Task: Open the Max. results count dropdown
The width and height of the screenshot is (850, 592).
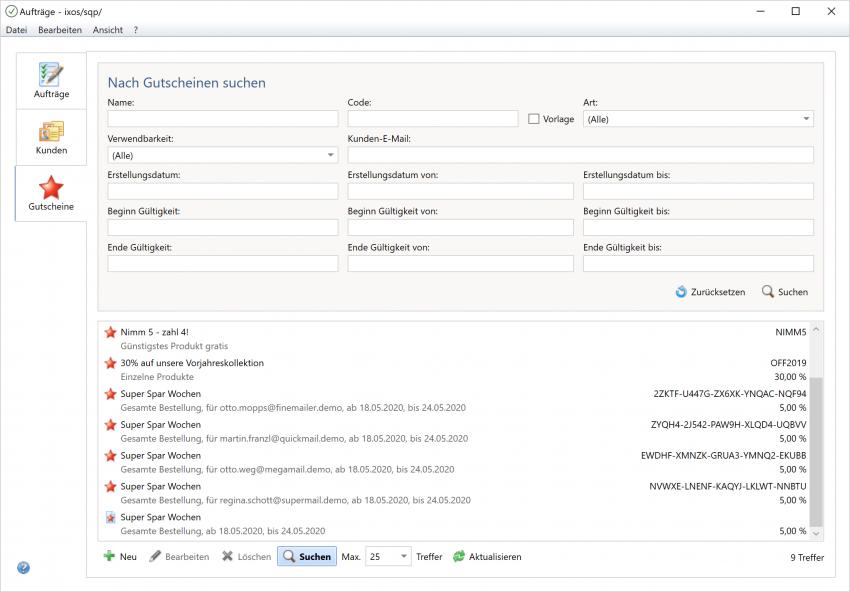Action: 403,557
